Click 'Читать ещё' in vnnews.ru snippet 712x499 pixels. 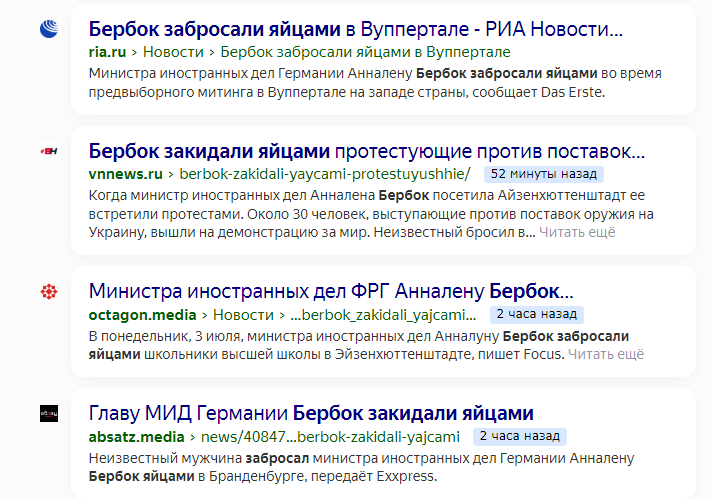coord(577,232)
